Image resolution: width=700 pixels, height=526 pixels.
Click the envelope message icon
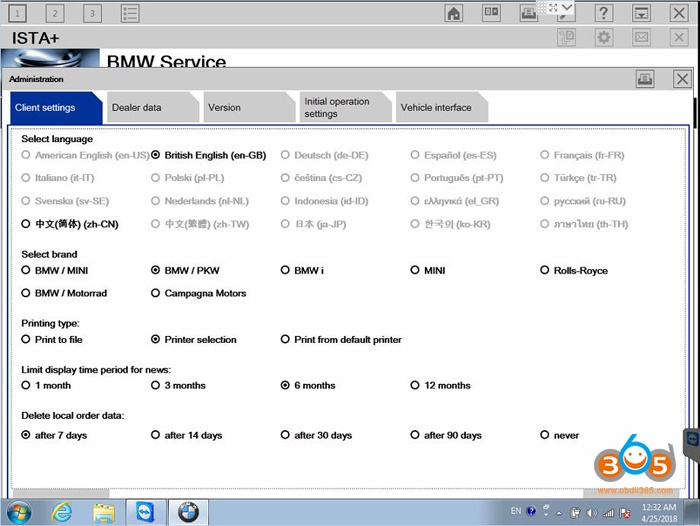tap(641, 37)
